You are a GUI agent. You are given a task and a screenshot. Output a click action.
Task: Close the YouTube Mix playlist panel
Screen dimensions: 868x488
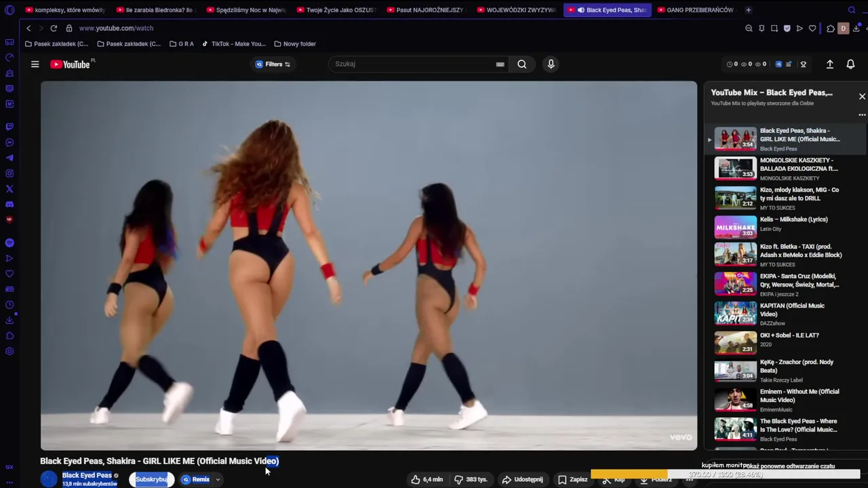[862, 96]
